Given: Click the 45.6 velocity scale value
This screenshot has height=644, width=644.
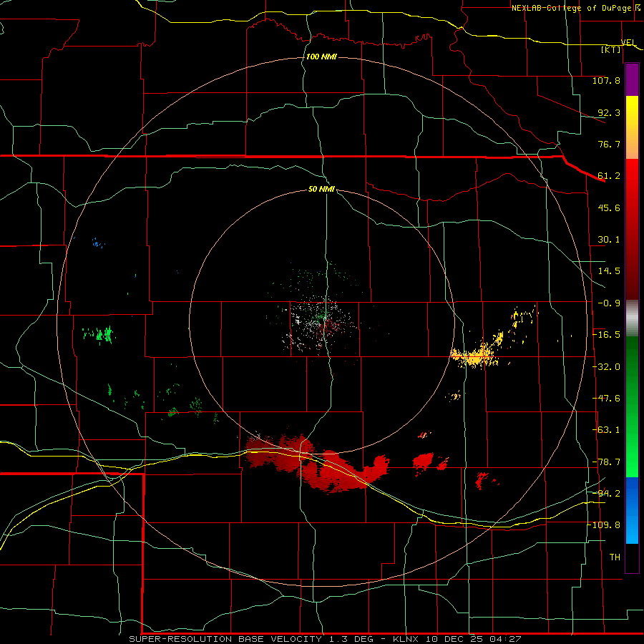Looking at the screenshot, I should tap(609, 208).
